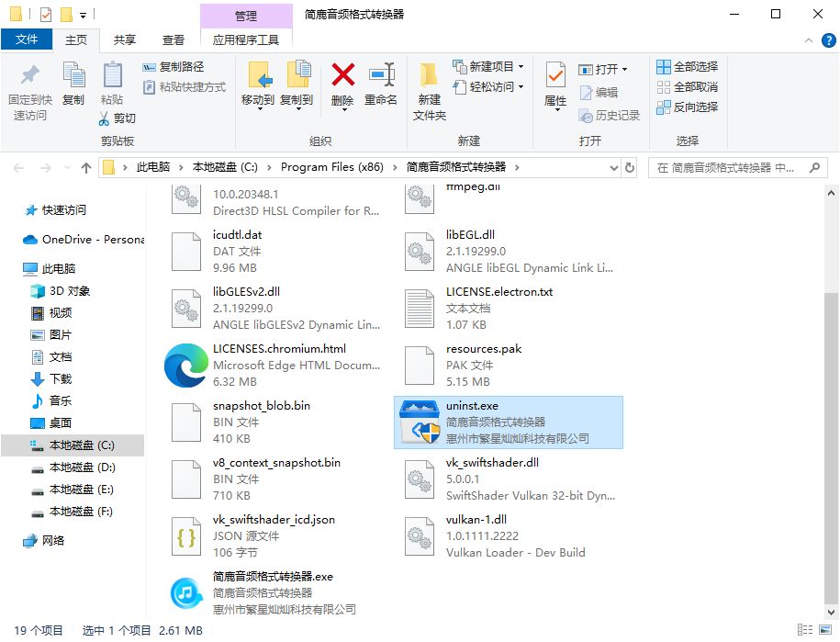Select LICENSE.electron.txt file

[x=509, y=308]
